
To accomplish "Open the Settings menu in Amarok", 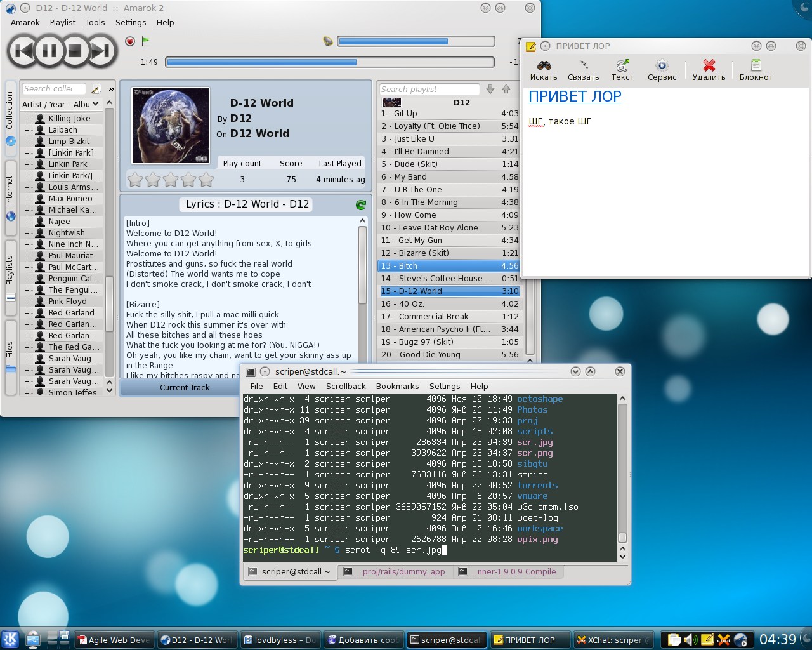I will point(131,23).
